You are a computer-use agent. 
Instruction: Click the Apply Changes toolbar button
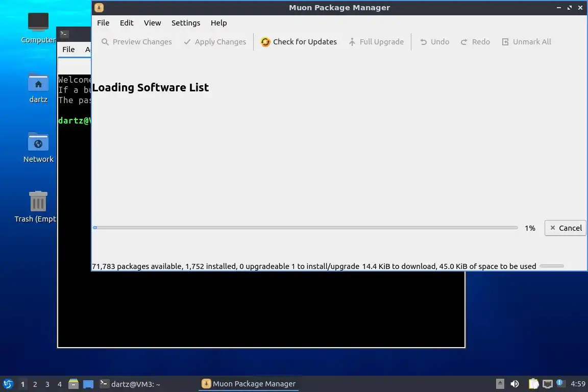(215, 42)
